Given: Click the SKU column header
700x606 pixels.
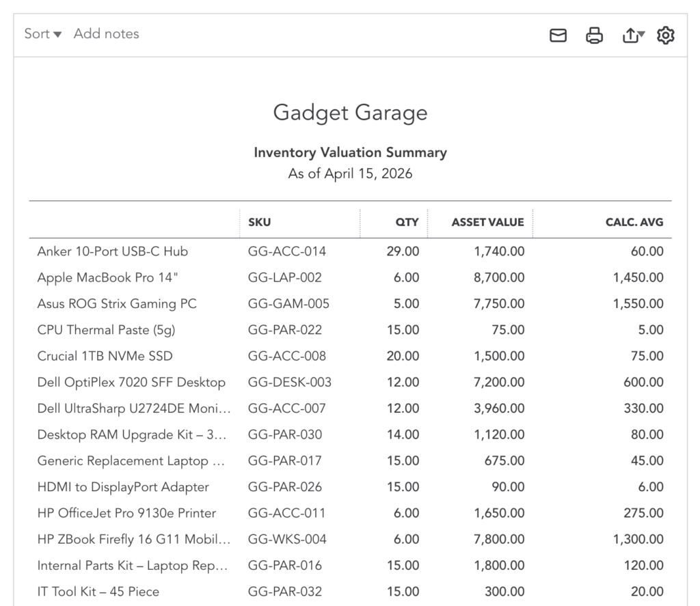Looking at the screenshot, I should [259, 222].
